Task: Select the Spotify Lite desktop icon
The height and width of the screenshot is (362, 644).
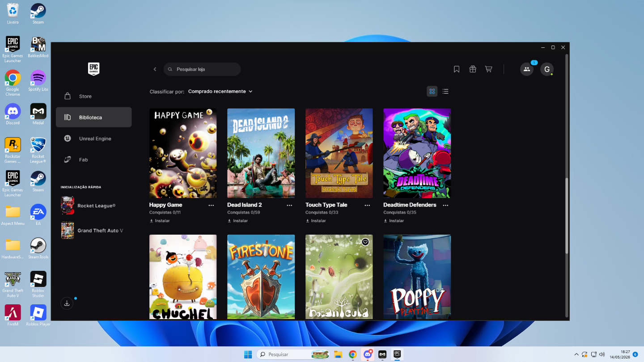Action: (38, 81)
